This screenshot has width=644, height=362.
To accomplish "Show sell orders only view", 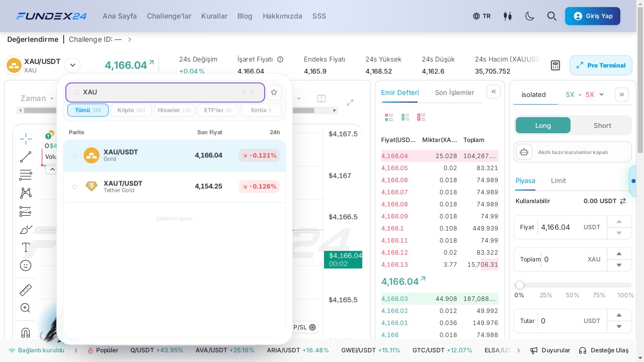I will tap(421, 117).
